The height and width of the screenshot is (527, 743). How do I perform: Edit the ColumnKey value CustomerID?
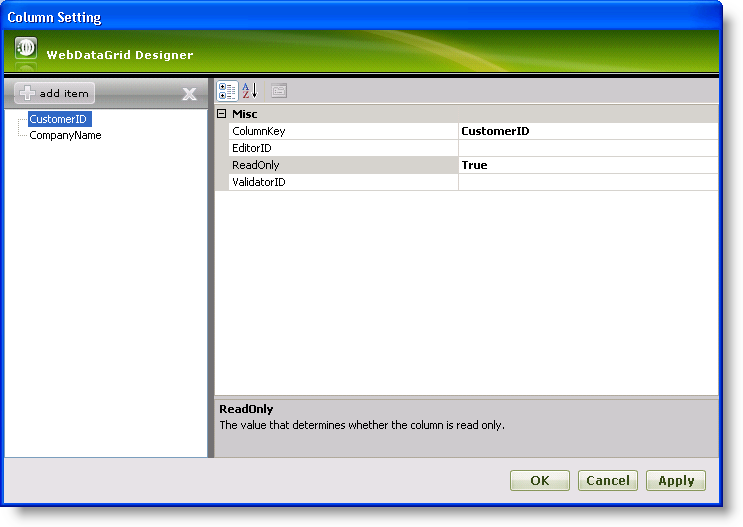[588, 131]
